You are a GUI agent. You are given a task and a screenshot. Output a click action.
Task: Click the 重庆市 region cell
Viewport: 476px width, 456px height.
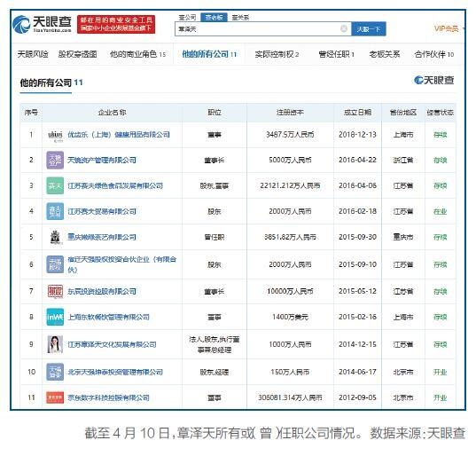pyautogui.click(x=403, y=237)
